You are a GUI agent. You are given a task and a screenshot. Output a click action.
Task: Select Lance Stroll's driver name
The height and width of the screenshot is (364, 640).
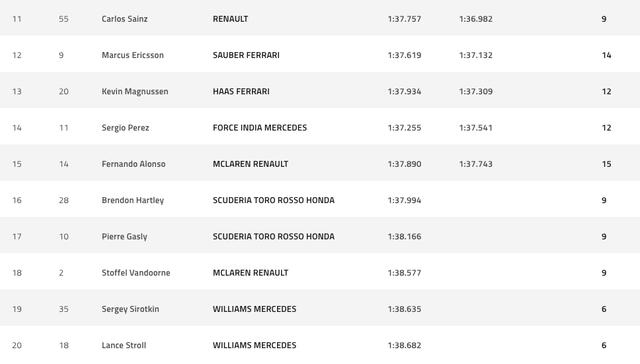tap(124, 345)
